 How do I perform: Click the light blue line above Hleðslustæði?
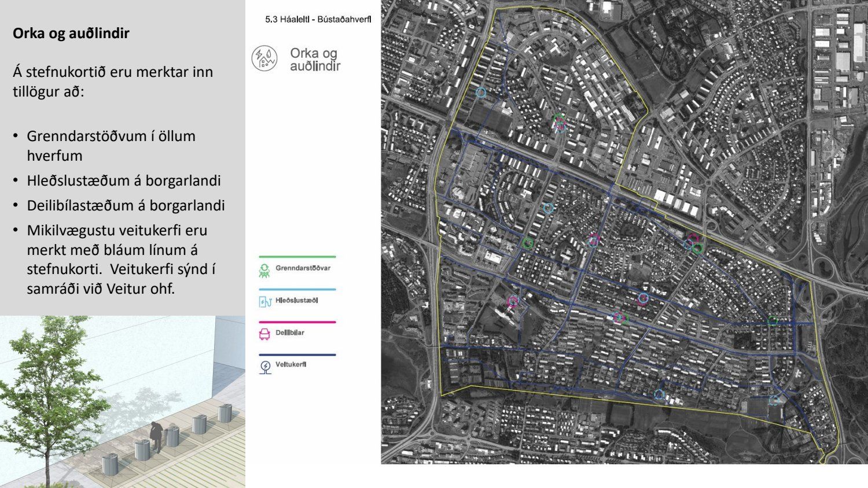point(297,289)
